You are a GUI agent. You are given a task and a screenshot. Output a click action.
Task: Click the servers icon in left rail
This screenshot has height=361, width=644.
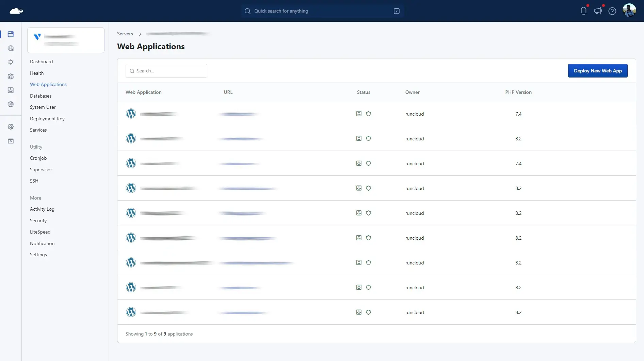point(11,34)
